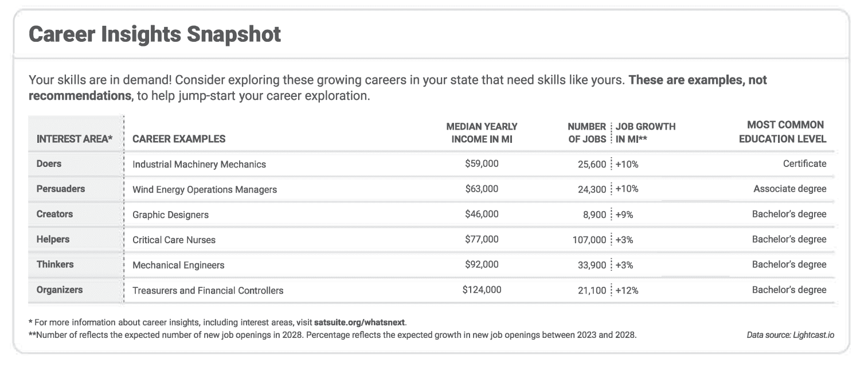
Task: Select the Doers interest area row label
Action: point(49,163)
